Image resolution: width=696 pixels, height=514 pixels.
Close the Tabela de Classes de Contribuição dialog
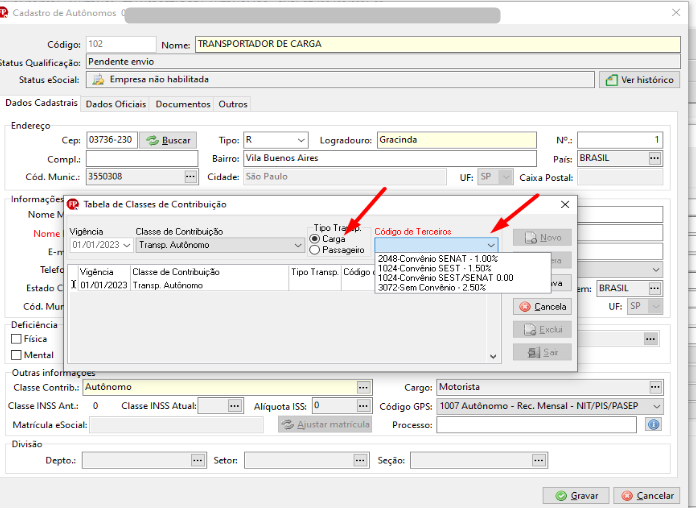pyautogui.click(x=565, y=204)
